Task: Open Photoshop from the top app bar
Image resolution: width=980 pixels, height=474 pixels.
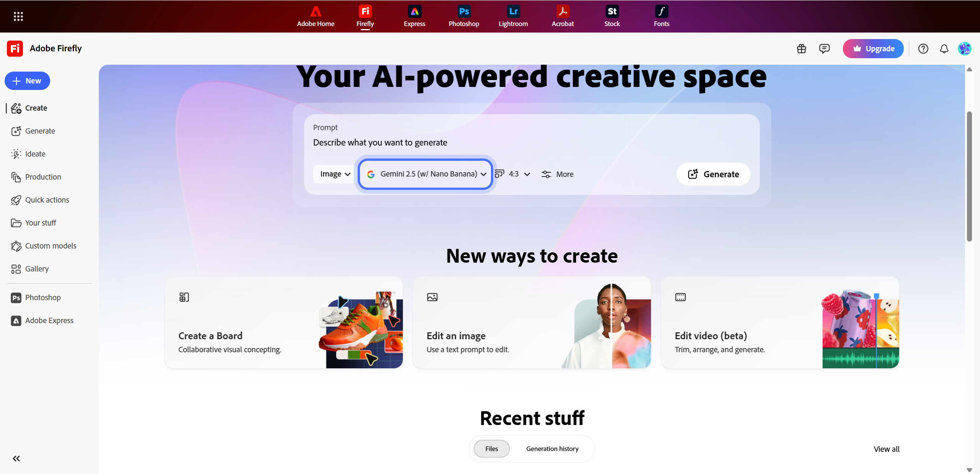Action: [x=464, y=16]
